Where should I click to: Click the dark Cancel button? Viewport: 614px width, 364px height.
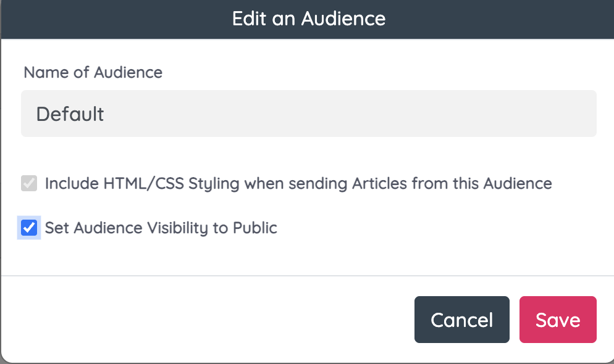click(x=462, y=320)
